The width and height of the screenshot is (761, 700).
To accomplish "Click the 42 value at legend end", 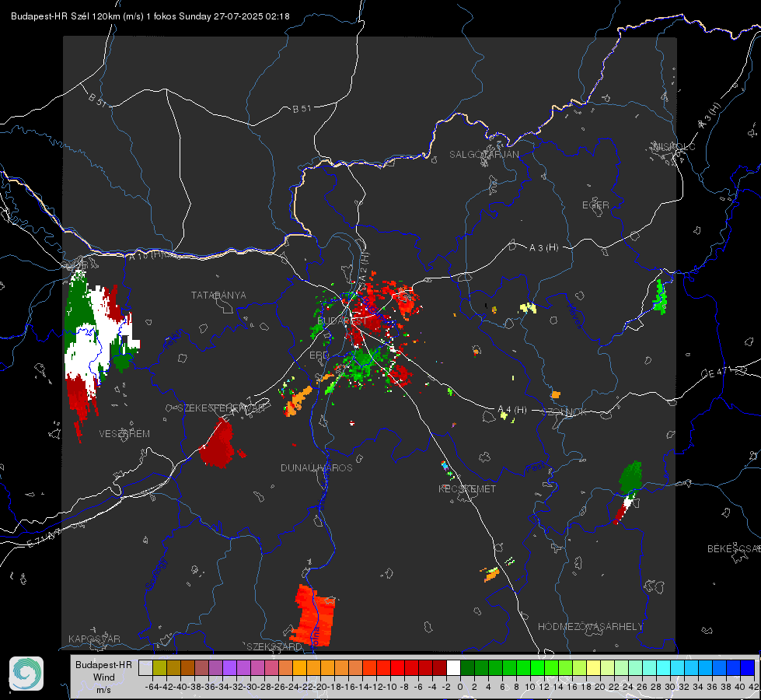I will coord(753,687).
